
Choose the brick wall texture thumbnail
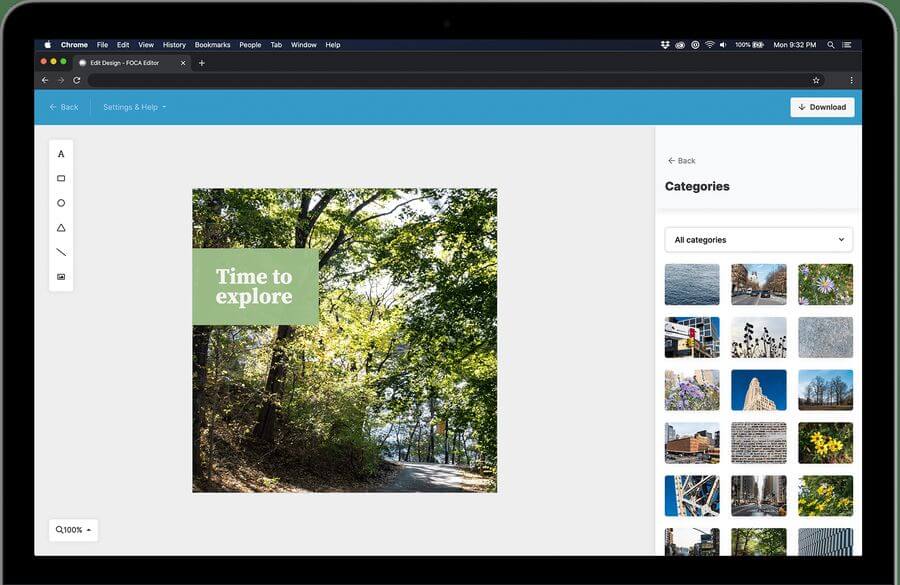point(758,443)
